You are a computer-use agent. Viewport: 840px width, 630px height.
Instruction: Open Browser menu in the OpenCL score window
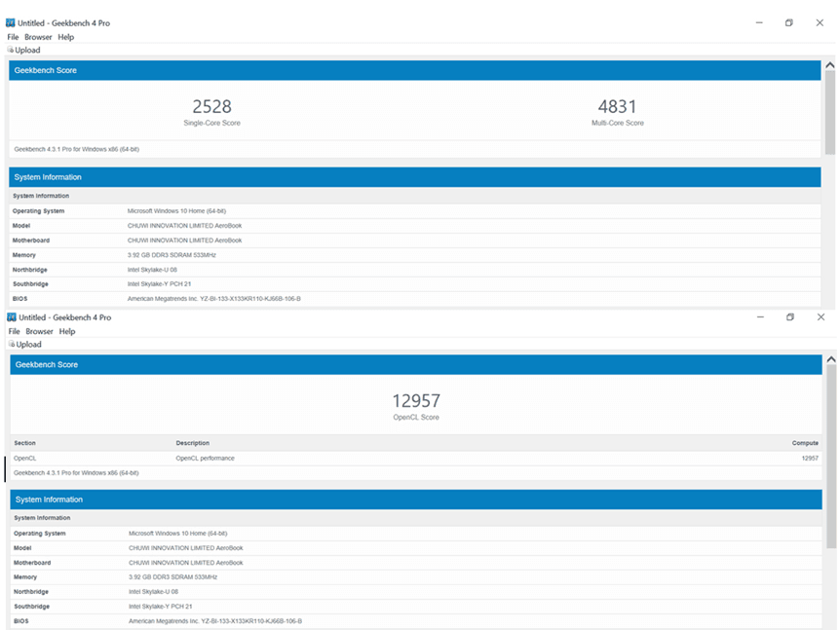(39, 331)
